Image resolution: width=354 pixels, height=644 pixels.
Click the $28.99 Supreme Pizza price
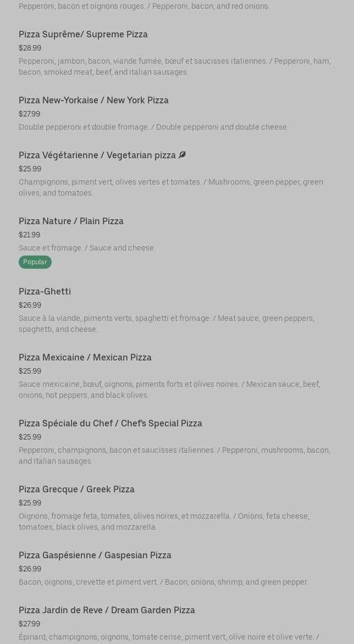[30, 48]
